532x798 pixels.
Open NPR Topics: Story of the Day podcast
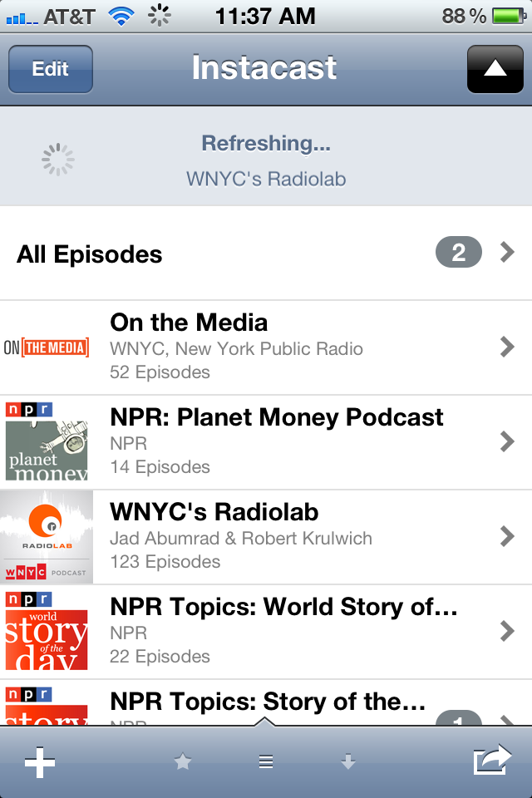(x=268, y=703)
